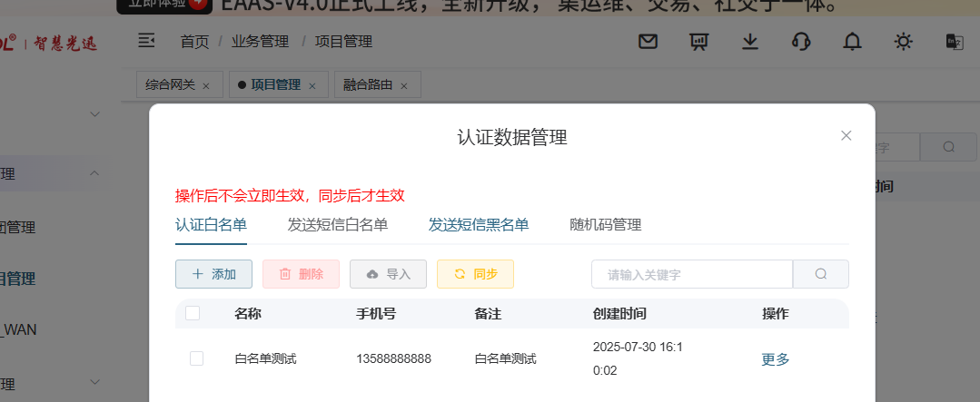Switch to 随机码管理 tab

[606, 225]
